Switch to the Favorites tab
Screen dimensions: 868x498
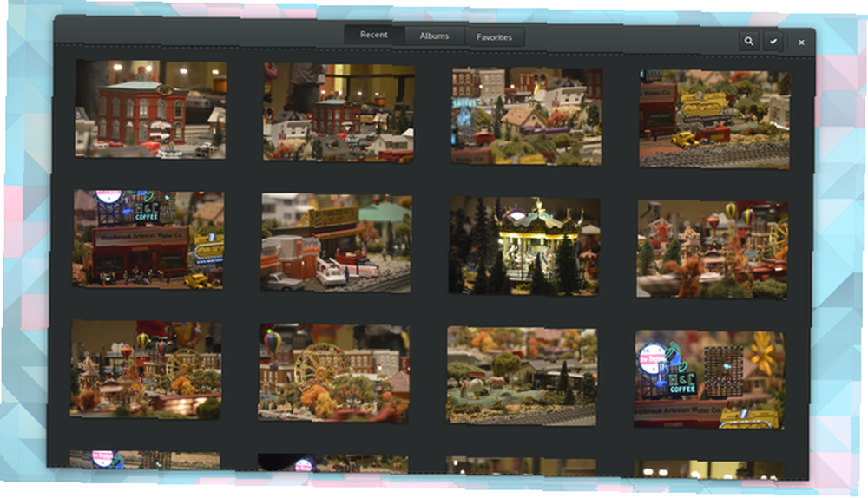[494, 37]
